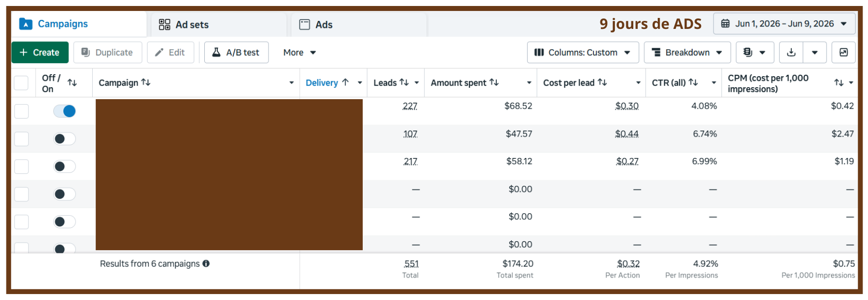
Task: Click info icon next to Results from 6 campaigns
Action: click(206, 264)
